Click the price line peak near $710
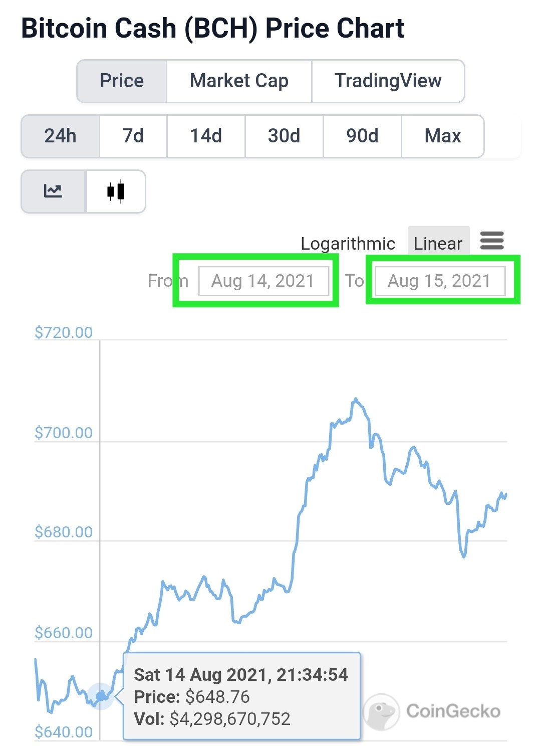This screenshot has width=541, height=756. 356,399
